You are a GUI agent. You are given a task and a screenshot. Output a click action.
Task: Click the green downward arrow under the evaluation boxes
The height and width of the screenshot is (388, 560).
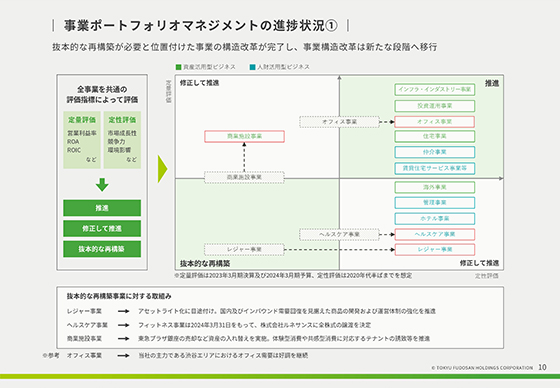click(x=102, y=185)
